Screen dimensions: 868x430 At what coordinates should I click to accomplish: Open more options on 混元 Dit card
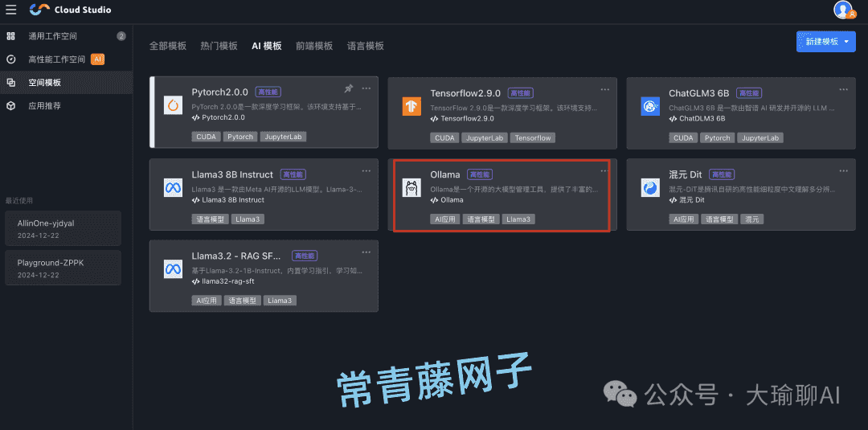(x=843, y=170)
